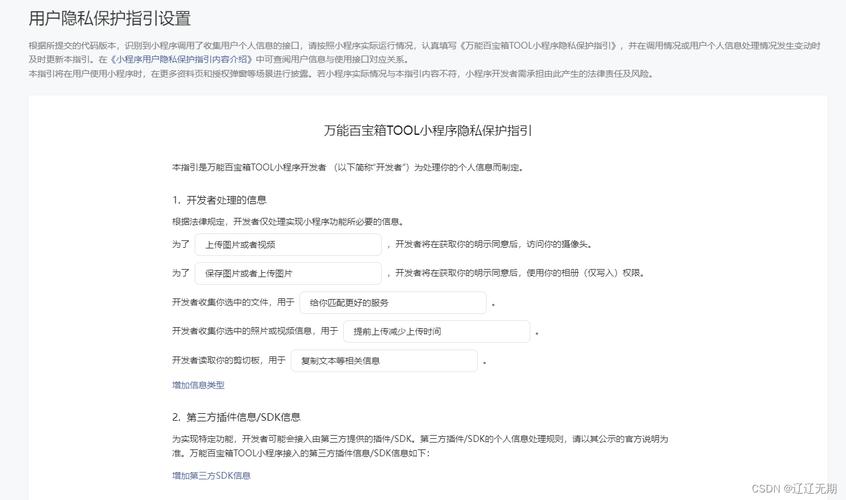Edit the 提前上传减少上传时间 text box

436,331
